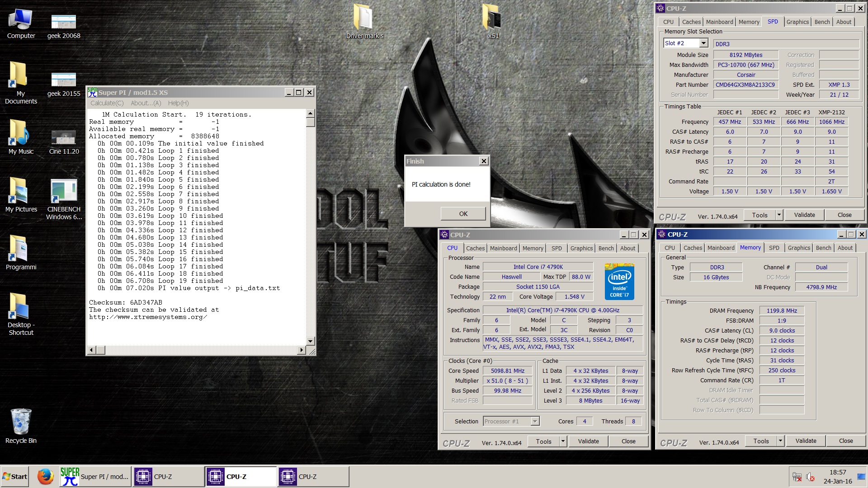Close the Finish dialog with X
Screen dimensions: 868x488
[x=484, y=161]
